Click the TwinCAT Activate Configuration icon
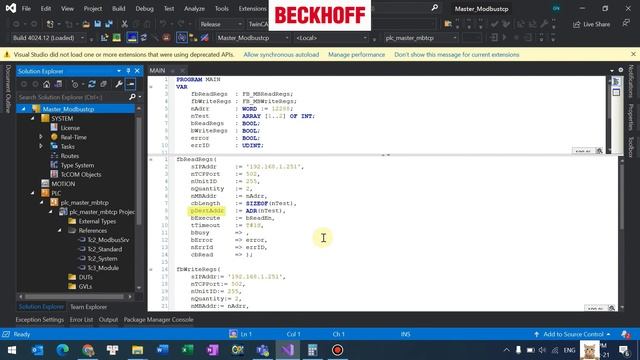Image resolution: width=640 pixels, height=360 pixels. tap(104, 38)
